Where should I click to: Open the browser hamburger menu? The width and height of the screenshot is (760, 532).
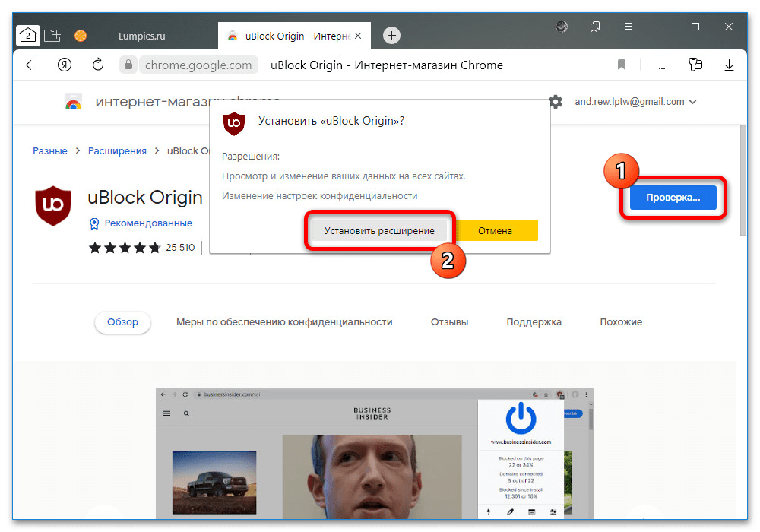coord(629,27)
